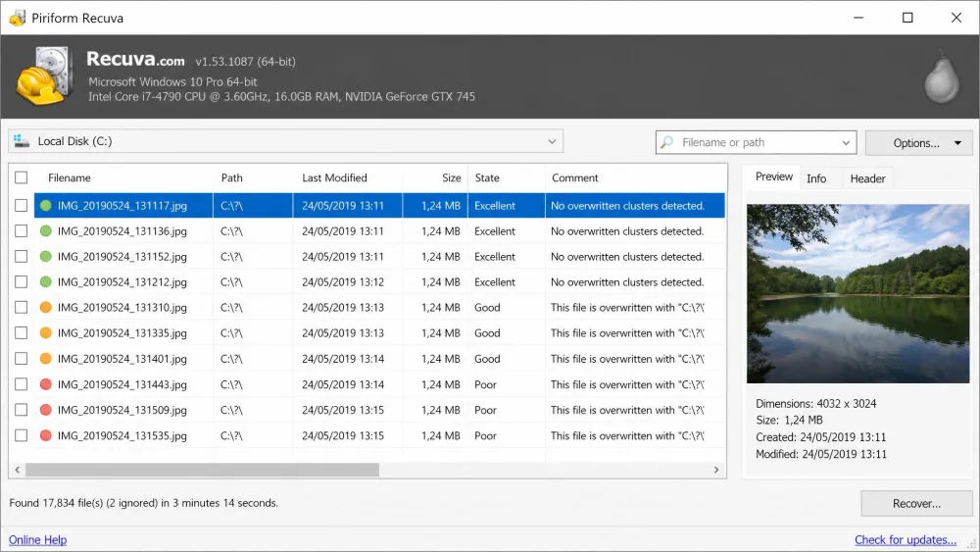Click red status dot of IMG_20190524_131535.jpg
The width and height of the screenshot is (980, 552).
[46, 435]
